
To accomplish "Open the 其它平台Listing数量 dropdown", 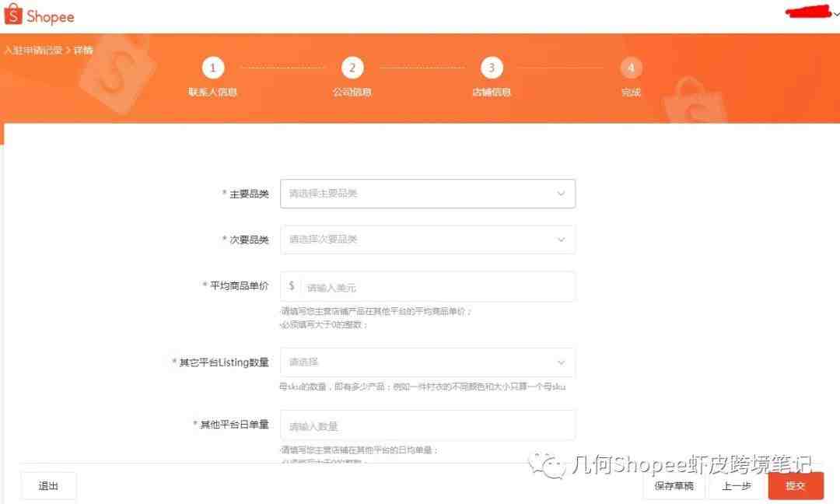I will click(428, 362).
